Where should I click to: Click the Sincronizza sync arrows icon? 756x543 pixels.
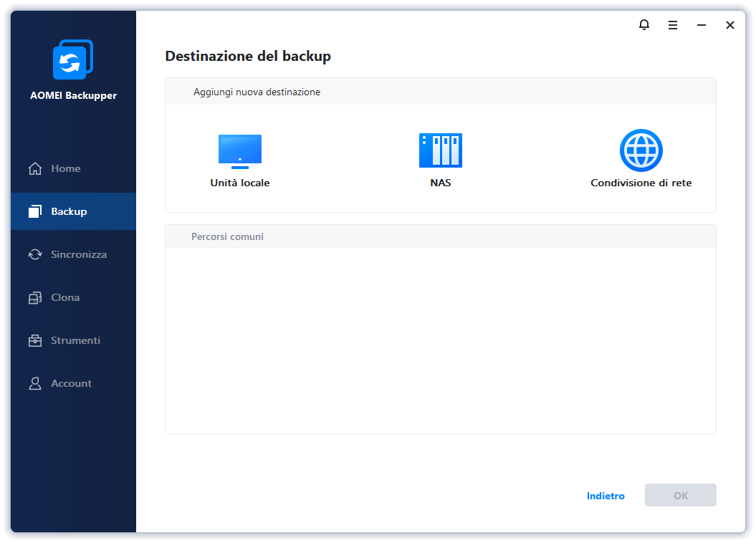coord(34,255)
